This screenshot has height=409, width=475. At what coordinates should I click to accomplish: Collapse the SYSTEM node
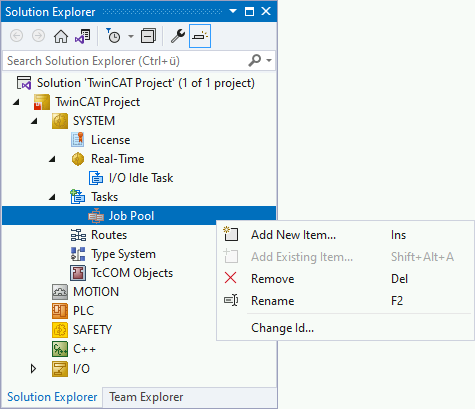[34, 121]
